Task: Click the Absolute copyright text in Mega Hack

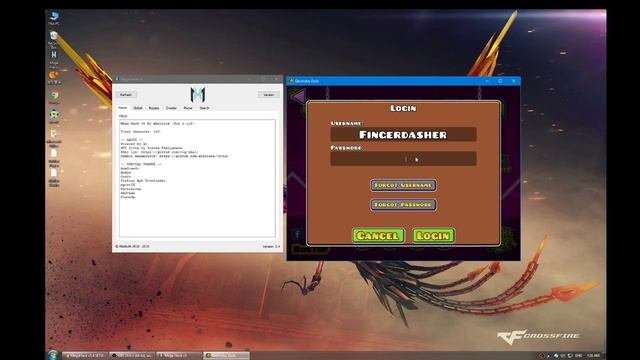Action: click(132, 247)
